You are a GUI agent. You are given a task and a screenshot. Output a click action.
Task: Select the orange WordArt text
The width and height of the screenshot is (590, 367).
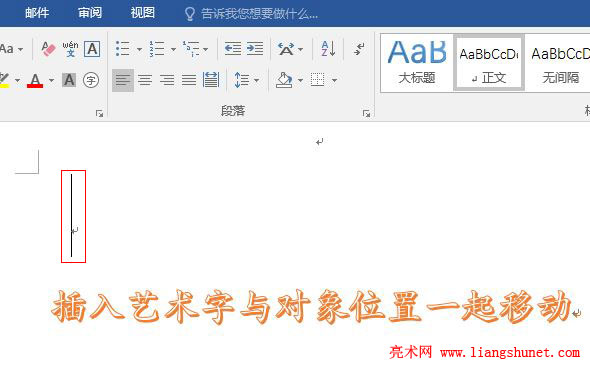point(312,308)
